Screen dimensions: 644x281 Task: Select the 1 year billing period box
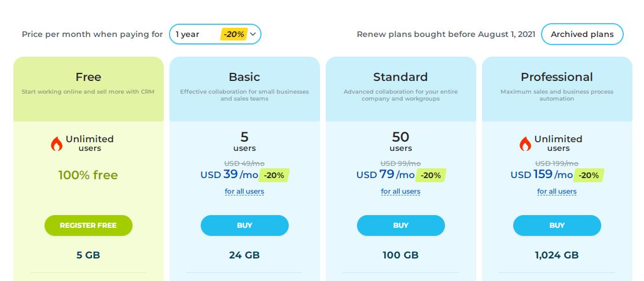pos(215,34)
